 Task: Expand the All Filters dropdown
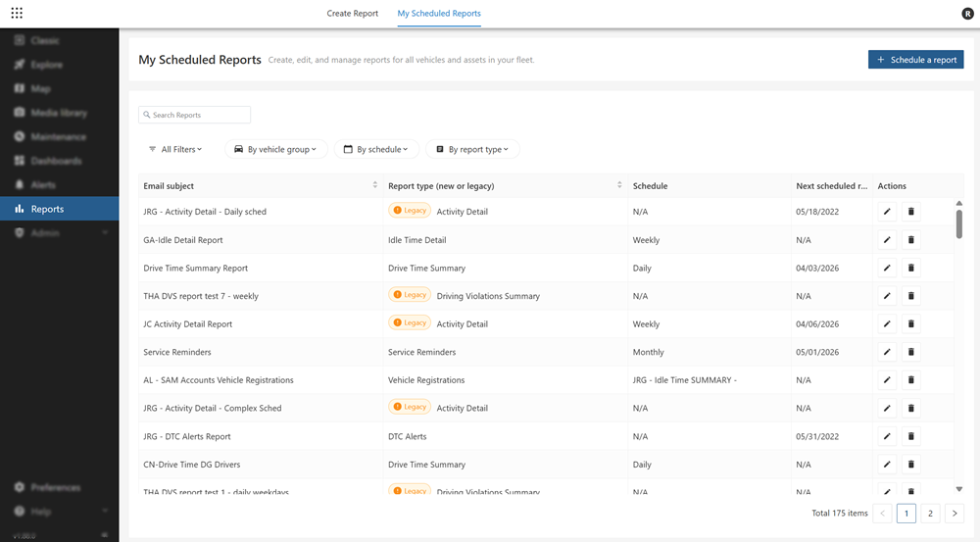(x=175, y=149)
